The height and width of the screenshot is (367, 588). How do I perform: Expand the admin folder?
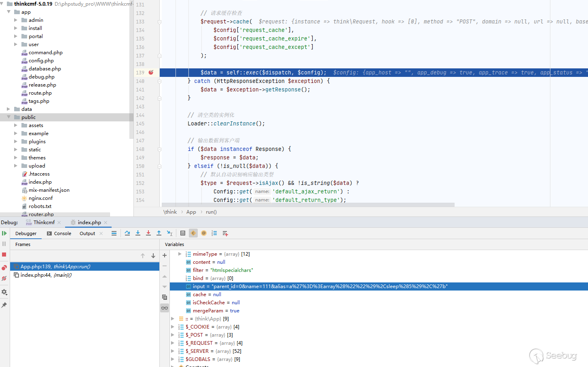[16, 20]
